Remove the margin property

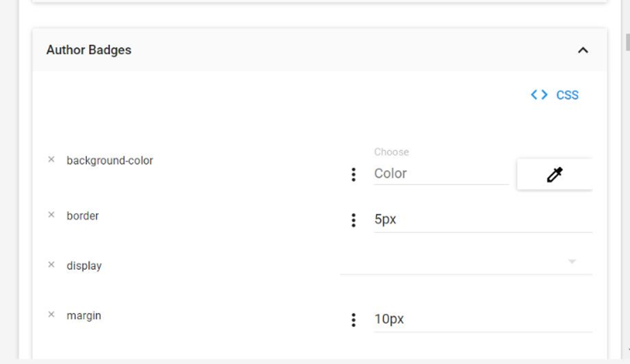[x=51, y=315]
